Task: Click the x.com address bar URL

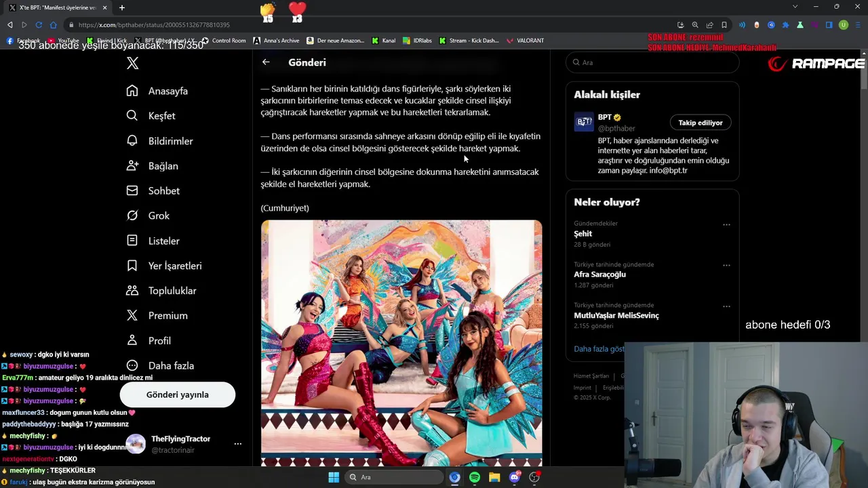Action: point(154,25)
